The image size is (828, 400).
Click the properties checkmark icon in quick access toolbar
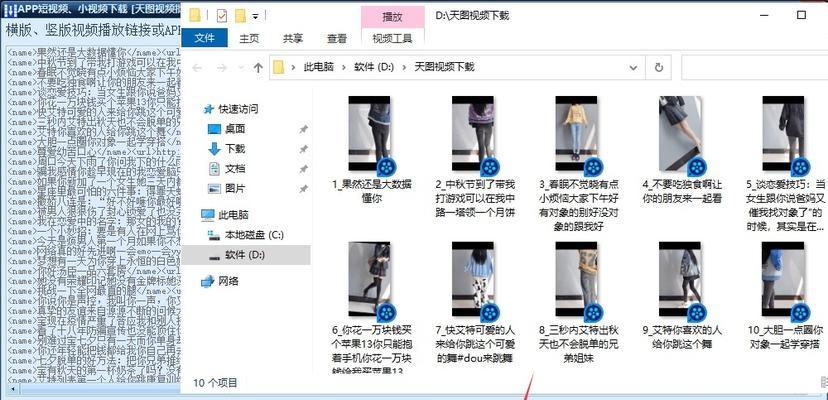pos(222,16)
